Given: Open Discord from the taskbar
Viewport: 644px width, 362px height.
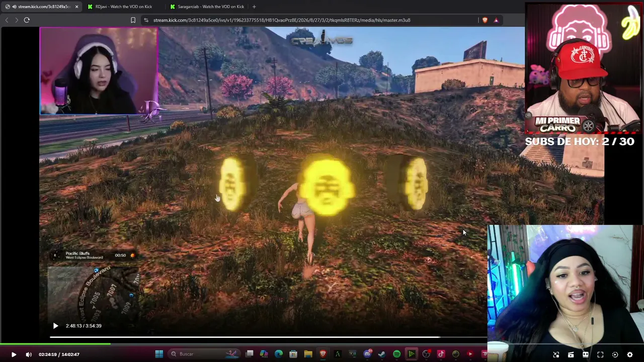Looking at the screenshot, I should 367,354.
